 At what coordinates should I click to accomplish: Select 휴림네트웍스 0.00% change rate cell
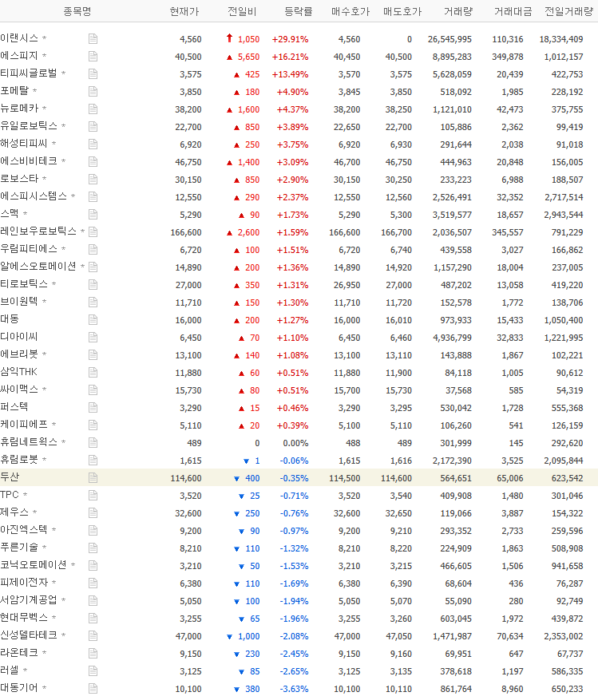[295, 443]
